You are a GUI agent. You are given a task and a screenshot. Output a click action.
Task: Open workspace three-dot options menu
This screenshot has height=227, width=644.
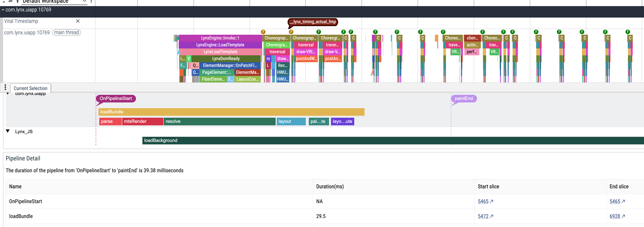tap(91, 1)
